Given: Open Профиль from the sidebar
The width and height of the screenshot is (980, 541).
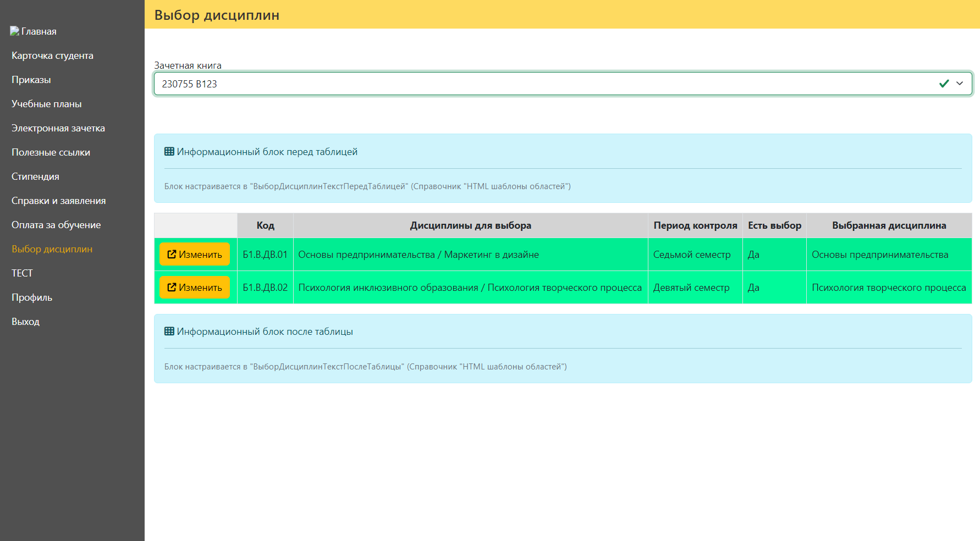Looking at the screenshot, I should coord(32,297).
